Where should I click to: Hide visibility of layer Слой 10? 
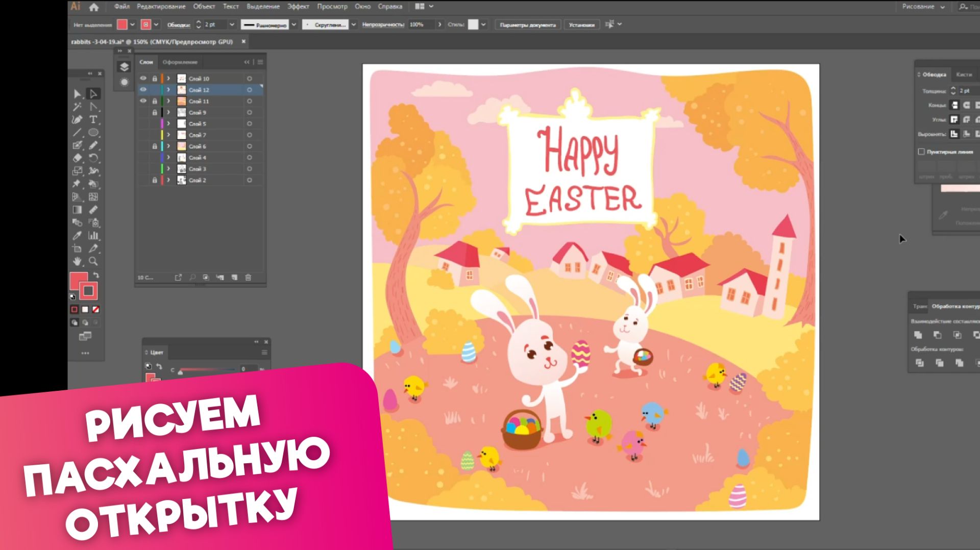(143, 79)
